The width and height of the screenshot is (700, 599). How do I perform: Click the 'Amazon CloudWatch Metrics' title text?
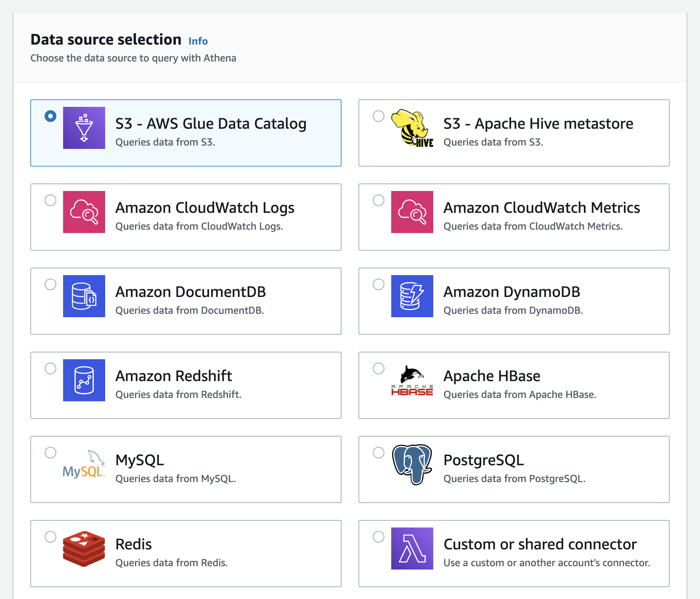tap(542, 208)
